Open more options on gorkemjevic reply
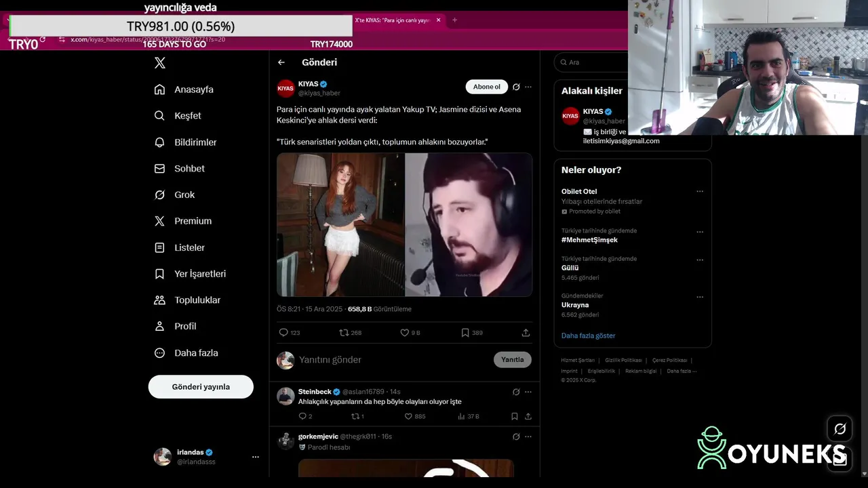The image size is (868, 488). click(528, 436)
